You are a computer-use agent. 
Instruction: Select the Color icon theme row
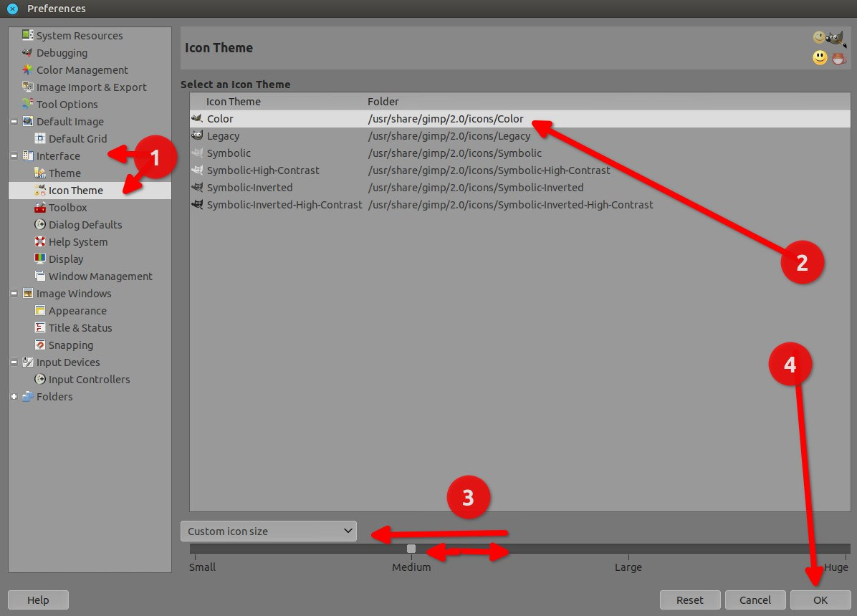520,119
